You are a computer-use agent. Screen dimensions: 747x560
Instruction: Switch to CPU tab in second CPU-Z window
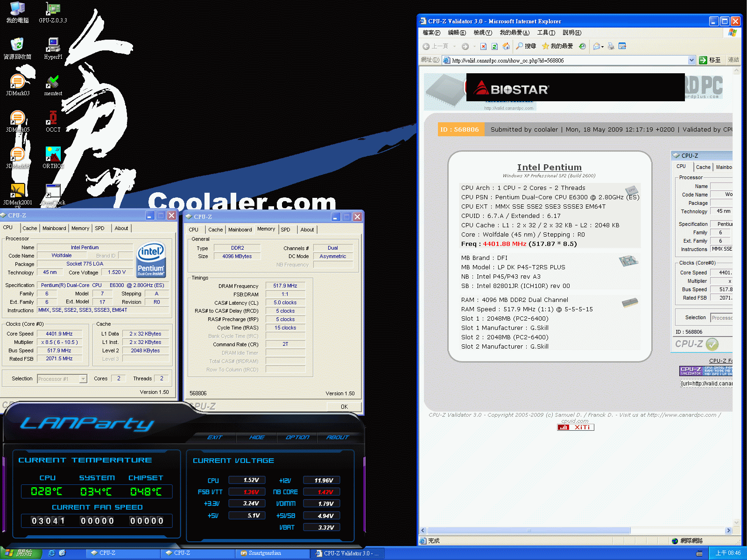194,230
